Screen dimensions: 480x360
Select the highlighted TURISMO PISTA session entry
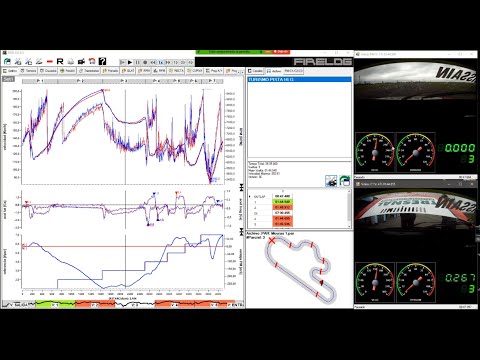tap(299, 79)
